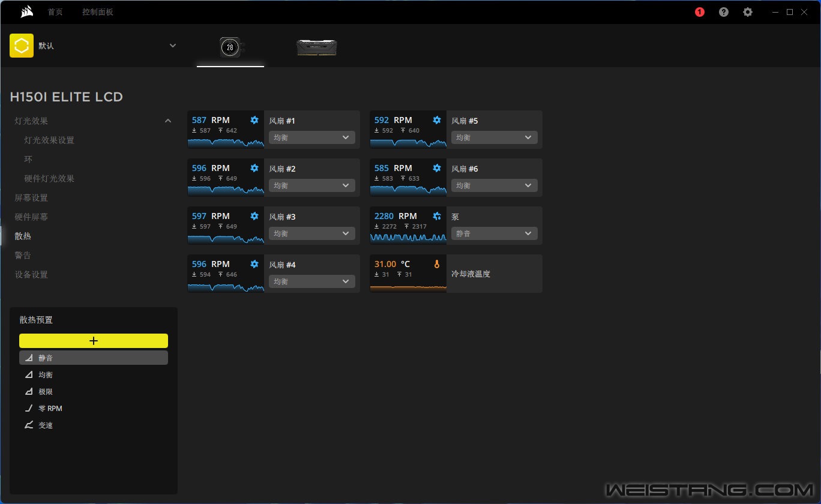Image resolution: width=821 pixels, height=504 pixels.
Task: Click the 596 RPM reading of 风扇 #4
Action: 211,264
